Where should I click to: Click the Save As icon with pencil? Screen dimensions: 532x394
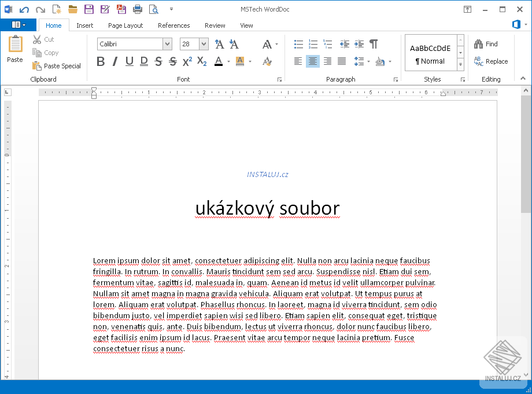click(105, 9)
